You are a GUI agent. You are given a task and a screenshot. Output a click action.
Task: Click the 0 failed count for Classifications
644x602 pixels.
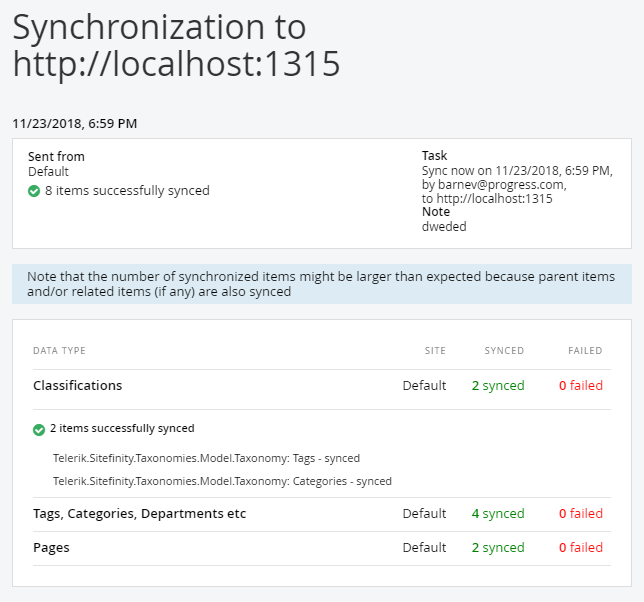tap(580, 385)
